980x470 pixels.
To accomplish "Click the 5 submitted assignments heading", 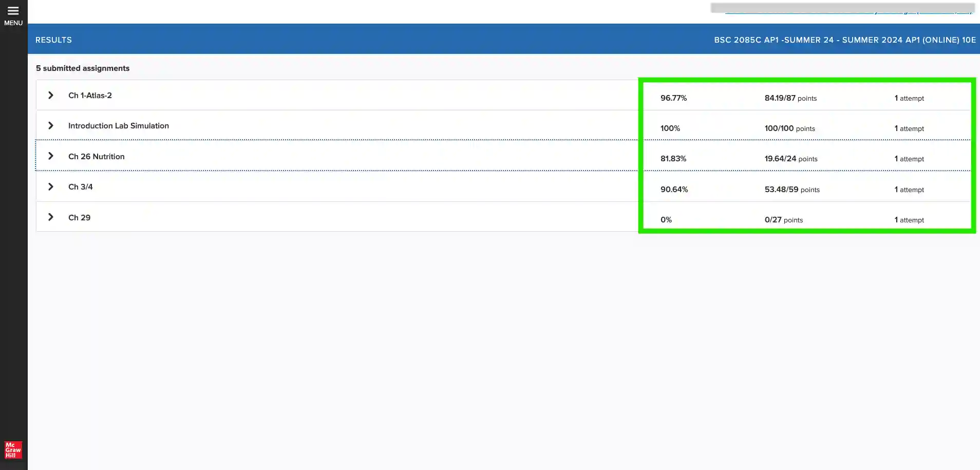I will coord(83,68).
